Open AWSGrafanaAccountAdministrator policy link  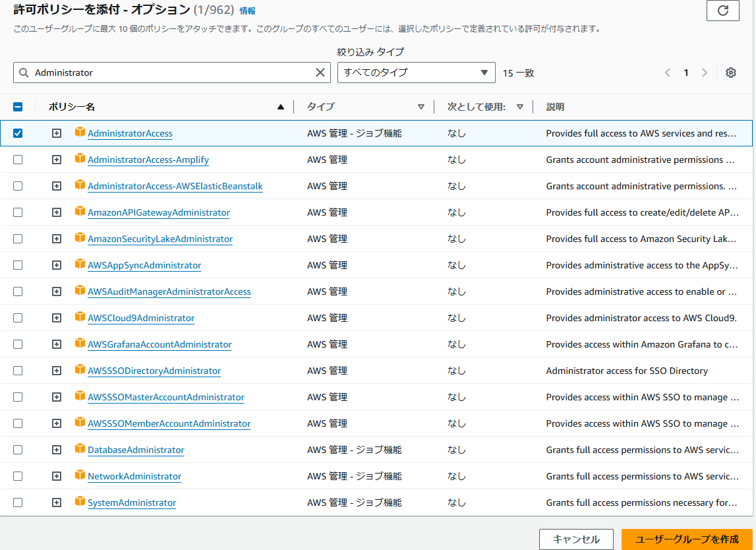[160, 344]
